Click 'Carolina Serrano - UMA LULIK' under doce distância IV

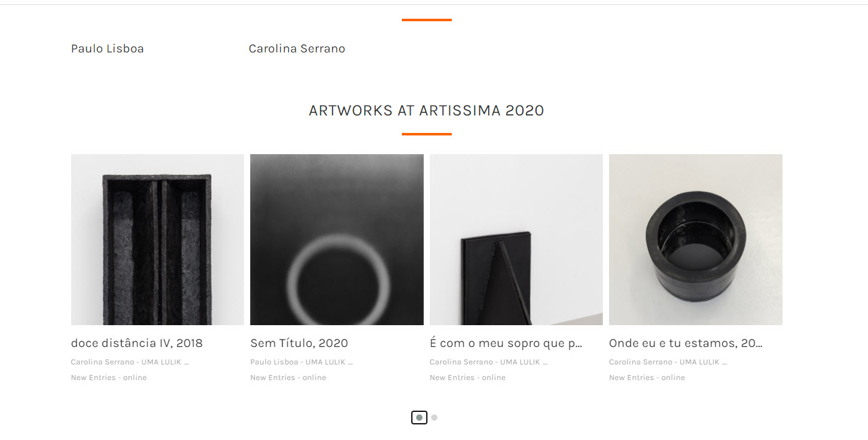point(129,362)
